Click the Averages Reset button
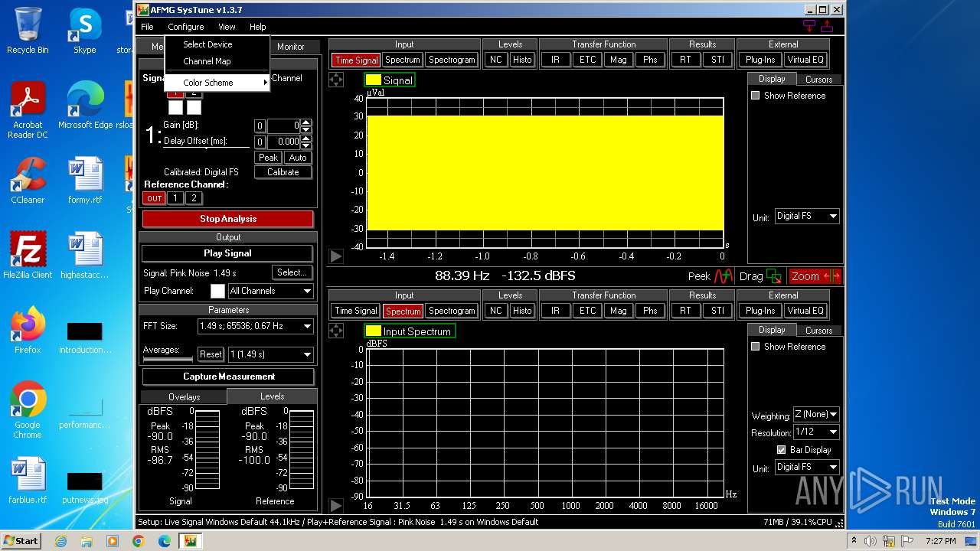This screenshot has height=551, width=980. tap(211, 354)
